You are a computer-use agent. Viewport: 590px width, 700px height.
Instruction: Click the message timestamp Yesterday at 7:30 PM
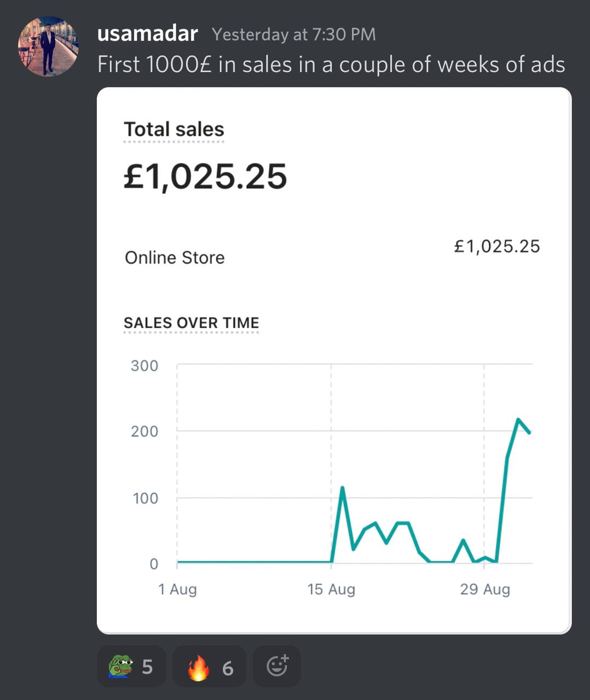coord(294,34)
